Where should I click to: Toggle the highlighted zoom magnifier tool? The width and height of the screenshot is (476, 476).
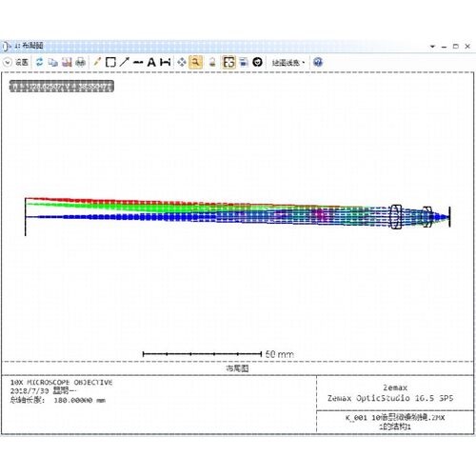pos(196,62)
